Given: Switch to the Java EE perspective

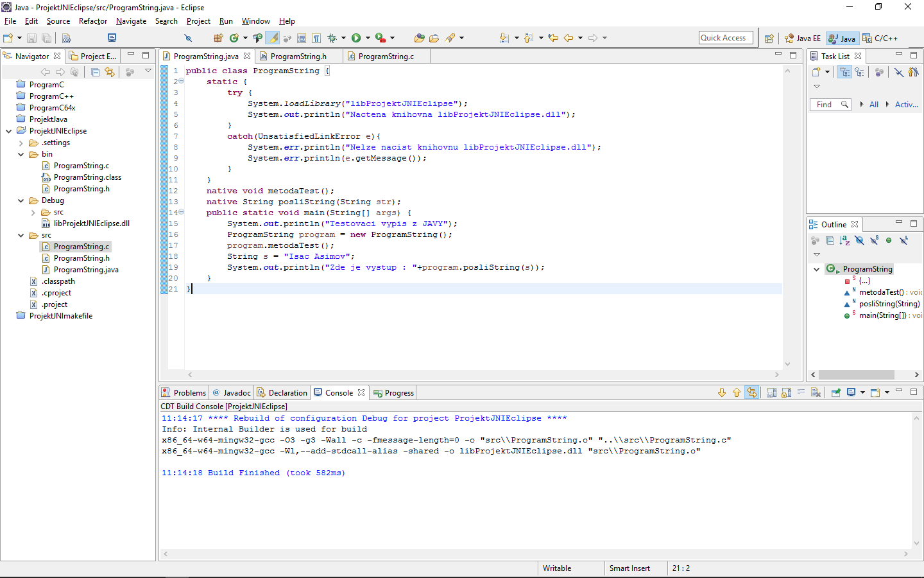Looking at the screenshot, I should point(802,38).
